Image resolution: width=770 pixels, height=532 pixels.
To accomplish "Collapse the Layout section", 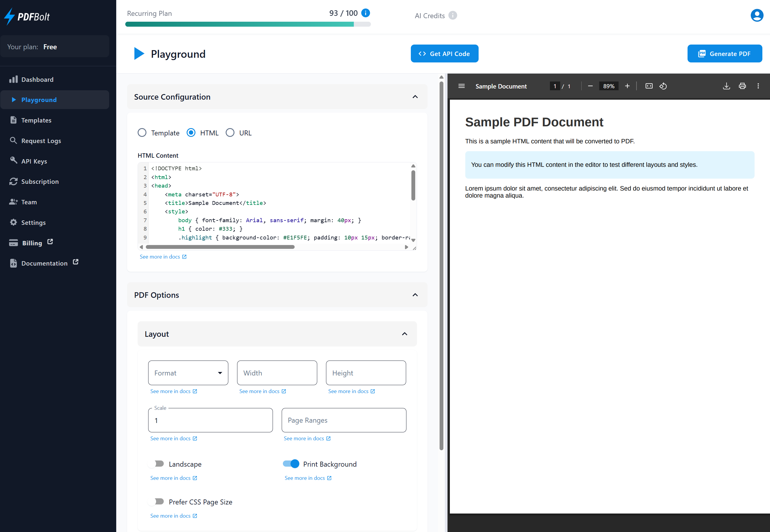I will (x=404, y=334).
